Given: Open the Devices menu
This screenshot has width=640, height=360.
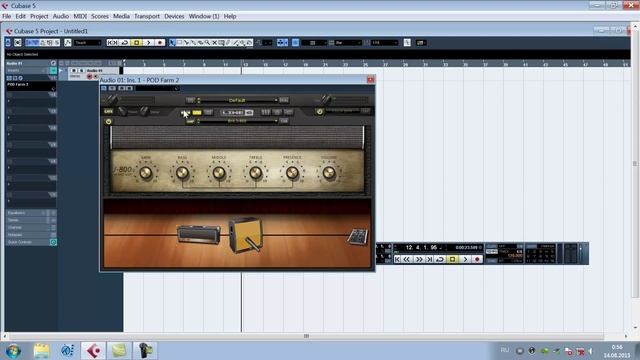Looking at the screenshot, I should coord(174,16).
